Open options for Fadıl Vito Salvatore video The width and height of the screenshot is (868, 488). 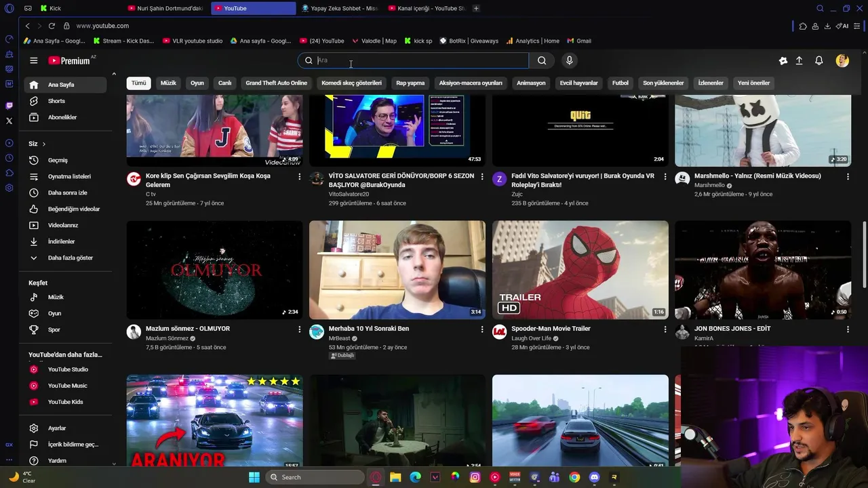pyautogui.click(x=665, y=176)
